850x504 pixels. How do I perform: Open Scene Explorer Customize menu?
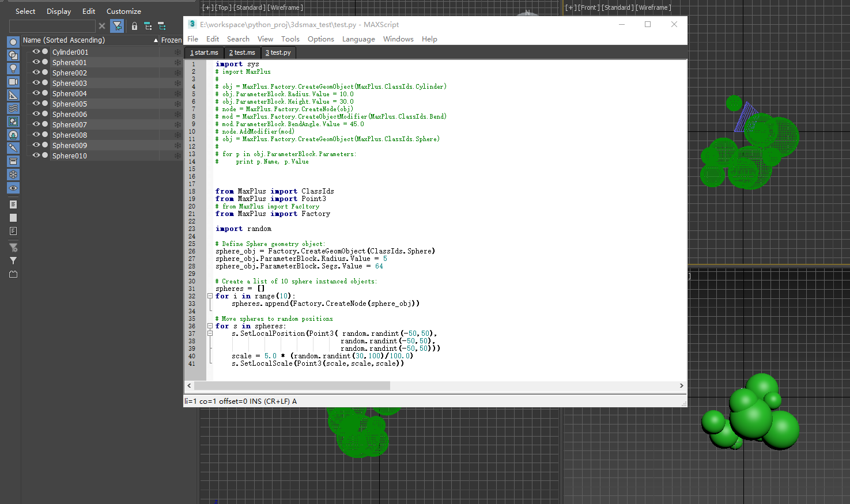[x=124, y=12]
